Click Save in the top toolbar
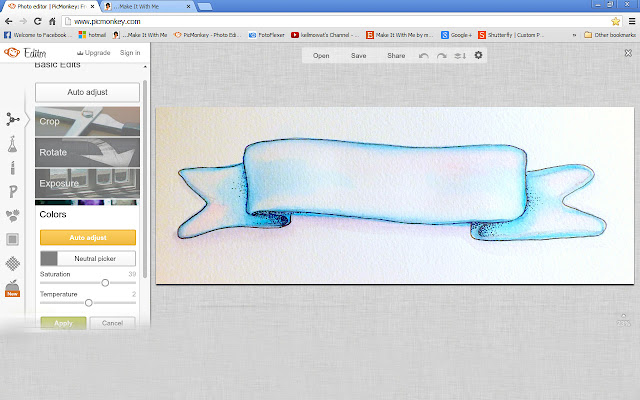Image resolution: width=640 pixels, height=400 pixels. (x=358, y=56)
